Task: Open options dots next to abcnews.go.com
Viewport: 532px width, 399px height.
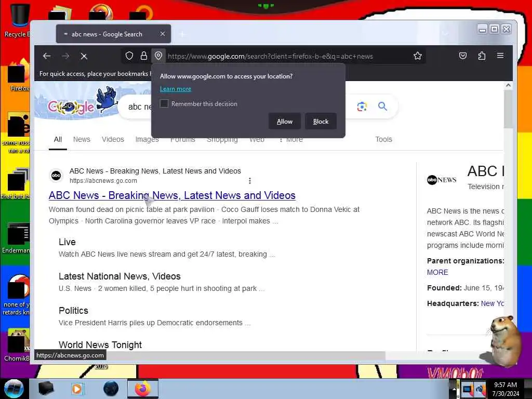Action: (250, 181)
